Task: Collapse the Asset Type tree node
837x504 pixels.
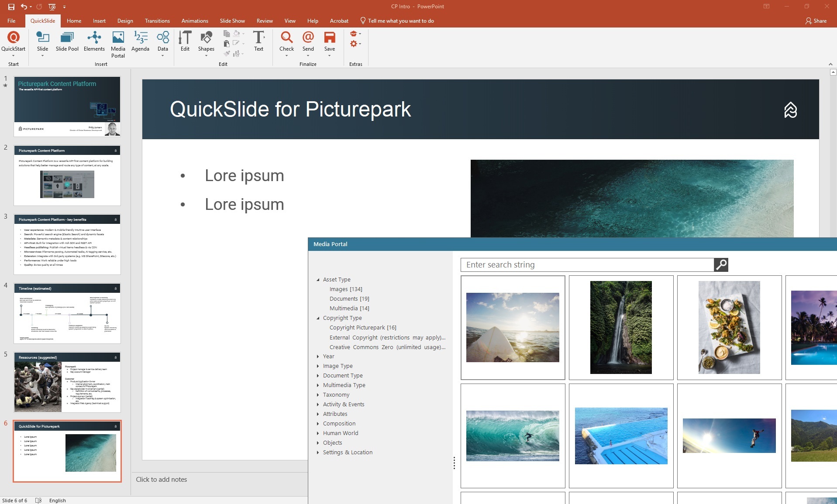Action: click(x=318, y=280)
